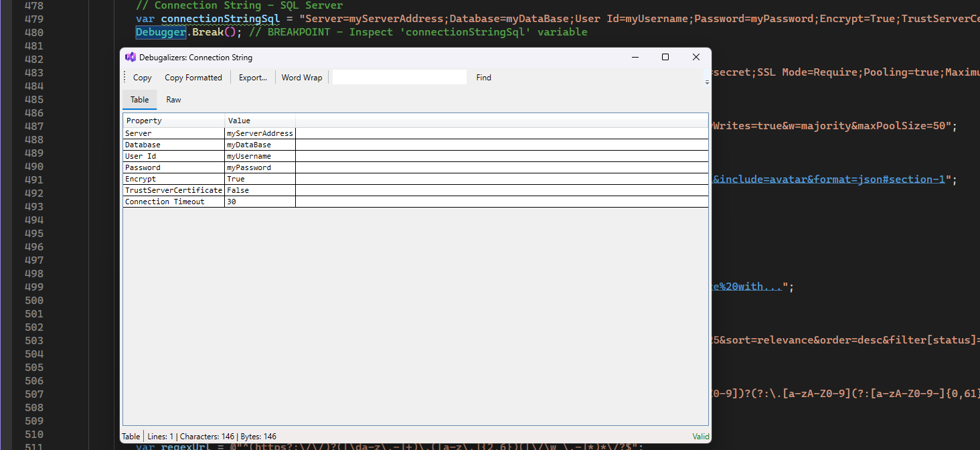The image size is (980, 450).
Task: Toggle Word Wrap in the toolbar
Action: point(301,77)
